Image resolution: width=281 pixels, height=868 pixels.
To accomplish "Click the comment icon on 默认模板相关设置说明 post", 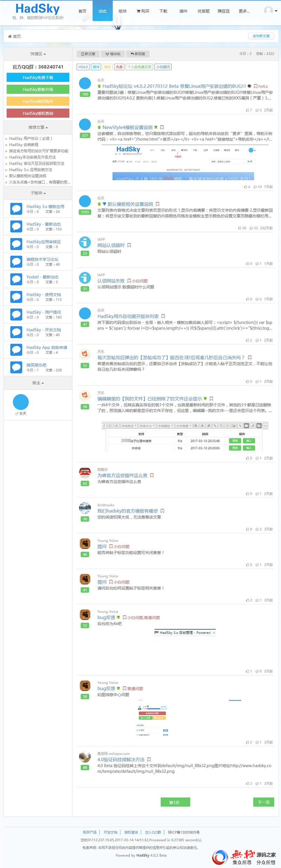I will point(251,228).
